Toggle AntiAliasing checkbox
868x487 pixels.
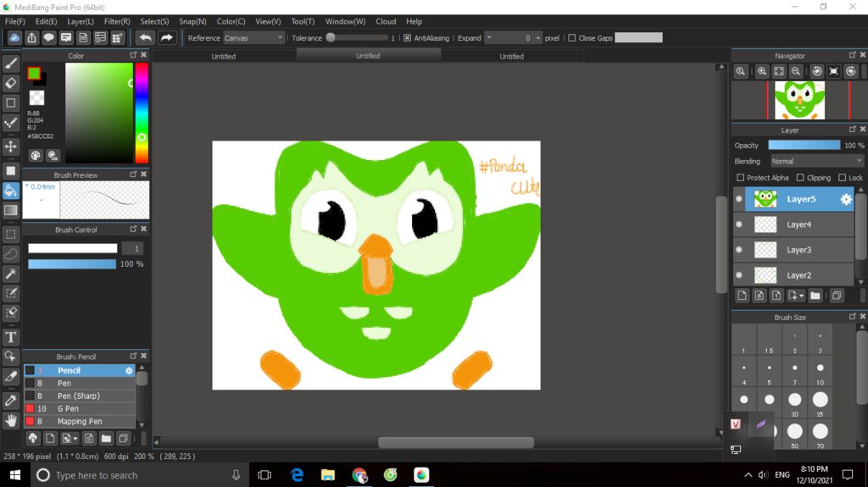[408, 38]
